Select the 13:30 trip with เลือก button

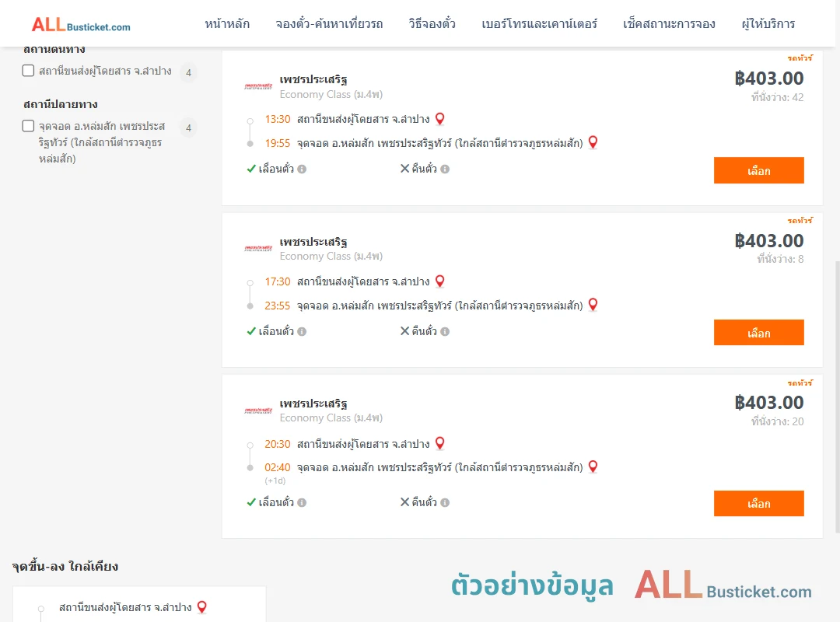pyautogui.click(x=758, y=170)
